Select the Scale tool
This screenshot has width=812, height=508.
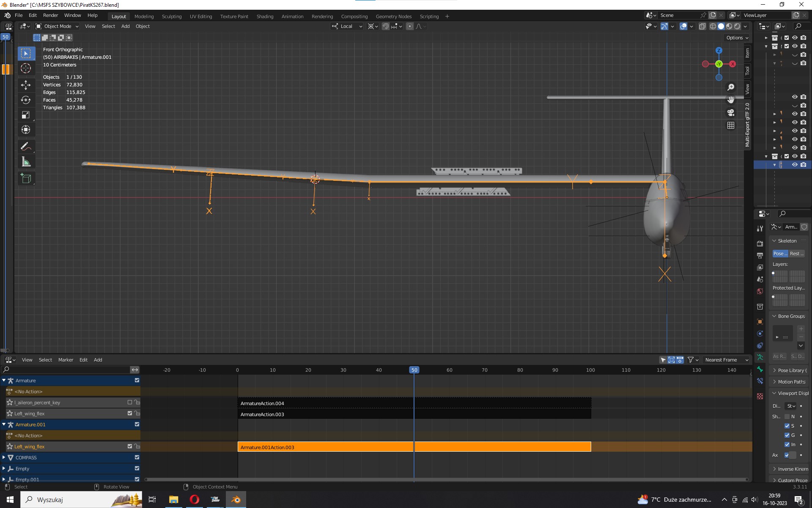(x=26, y=115)
